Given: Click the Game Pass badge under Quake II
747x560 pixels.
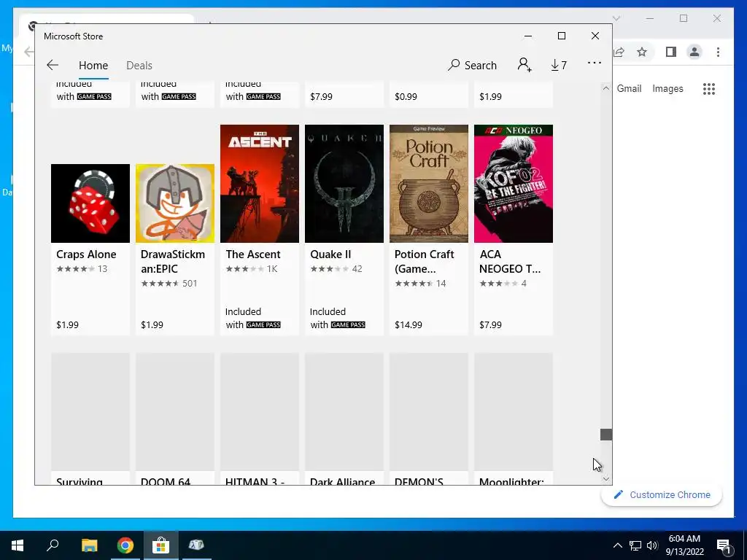Looking at the screenshot, I should click(x=348, y=324).
